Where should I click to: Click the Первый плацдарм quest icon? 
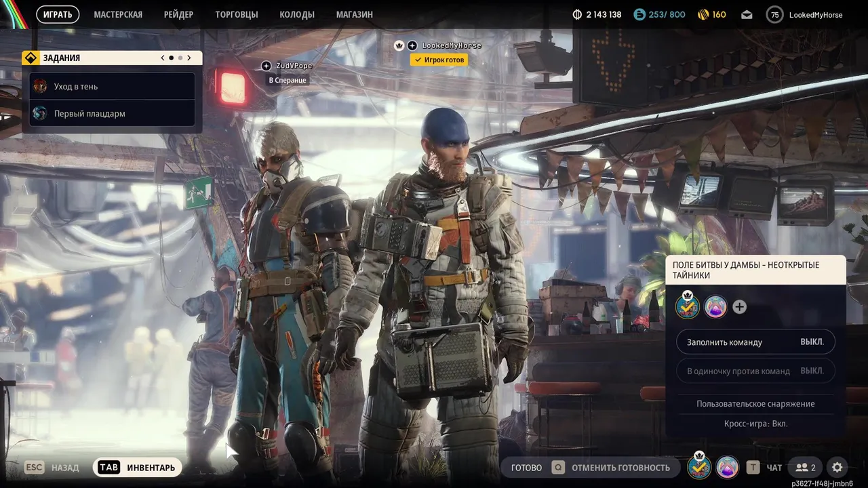[41, 113]
